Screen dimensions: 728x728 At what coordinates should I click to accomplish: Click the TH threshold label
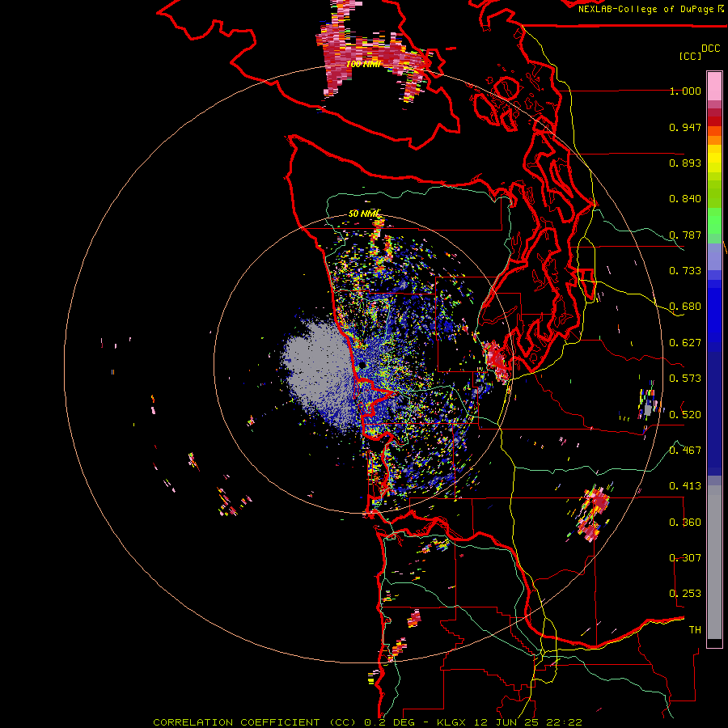point(695,630)
